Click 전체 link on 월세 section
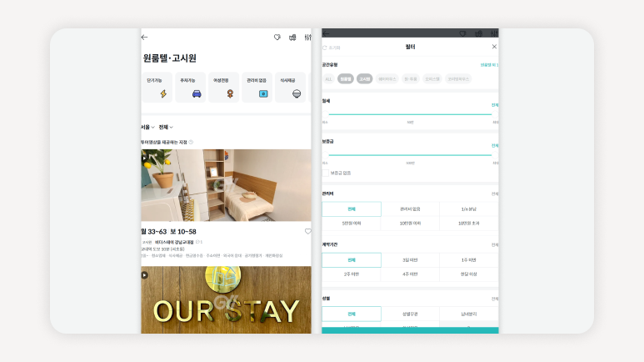The height and width of the screenshot is (362, 644). point(495,105)
